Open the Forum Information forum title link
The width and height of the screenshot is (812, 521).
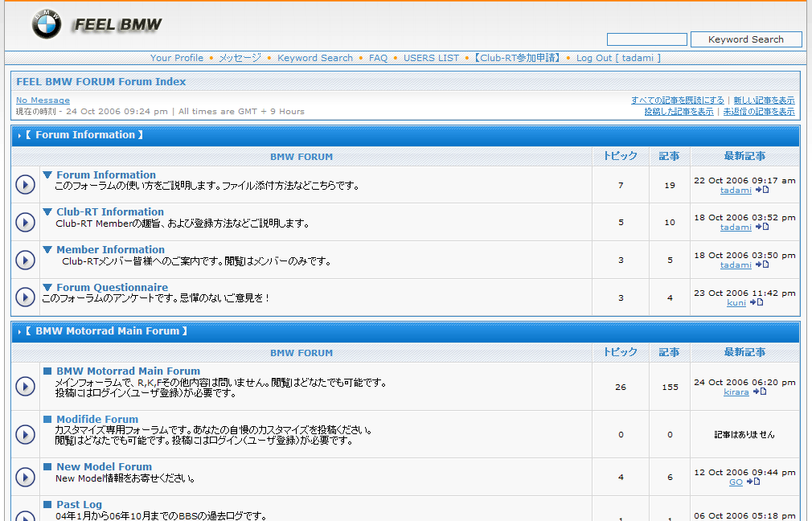click(106, 175)
